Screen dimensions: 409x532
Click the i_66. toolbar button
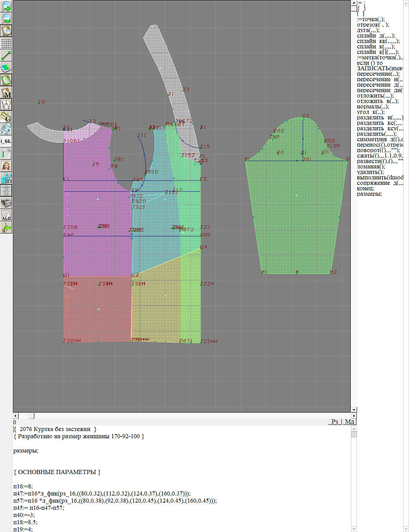point(6,141)
